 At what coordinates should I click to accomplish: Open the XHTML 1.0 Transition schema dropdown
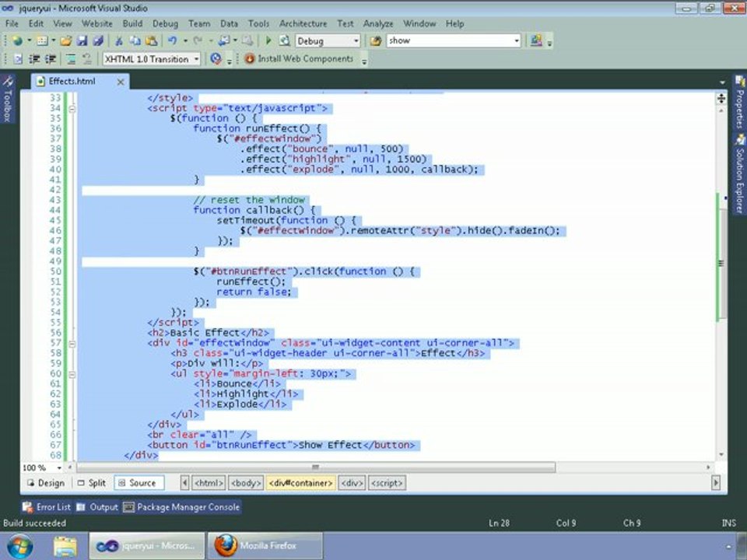(x=196, y=59)
